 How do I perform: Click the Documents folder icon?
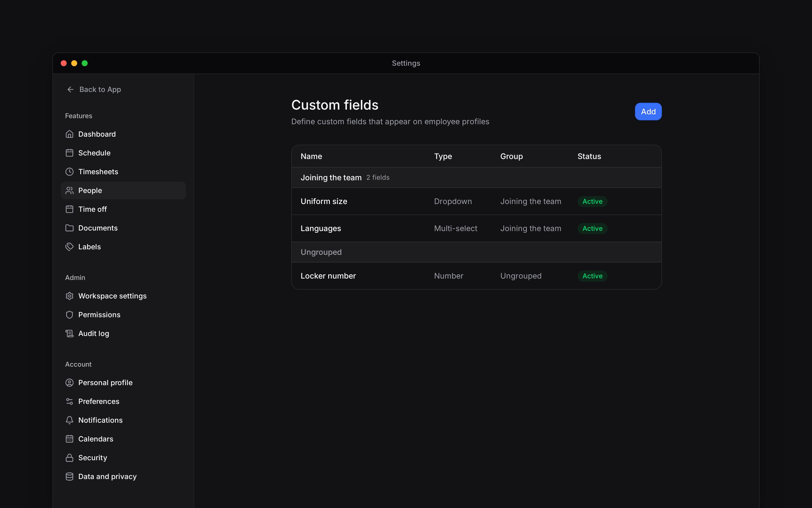coord(70,228)
